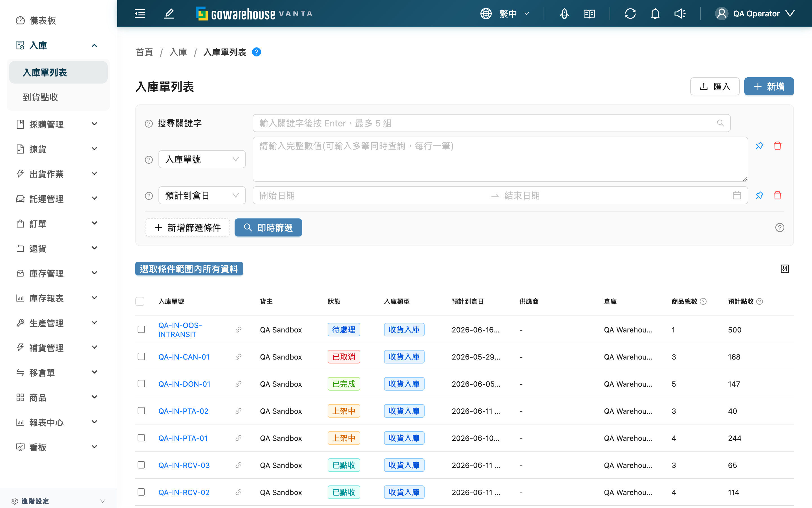This screenshot has height=508, width=812.
Task: Click the 新增 add button
Action: tap(769, 86)
